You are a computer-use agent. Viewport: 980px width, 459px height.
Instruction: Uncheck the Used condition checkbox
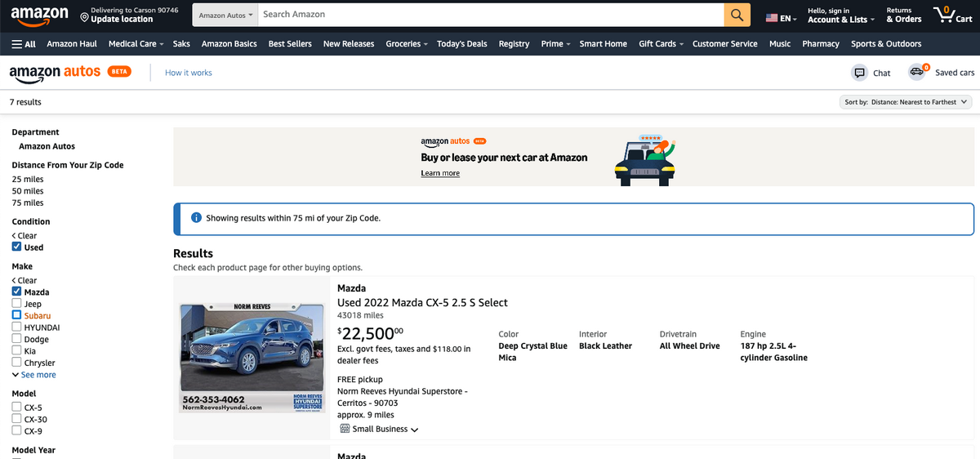pos(16,247)
